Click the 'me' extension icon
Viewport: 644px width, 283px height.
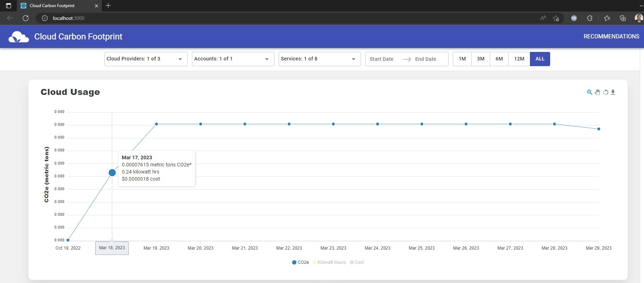click(x=574, y=18)
